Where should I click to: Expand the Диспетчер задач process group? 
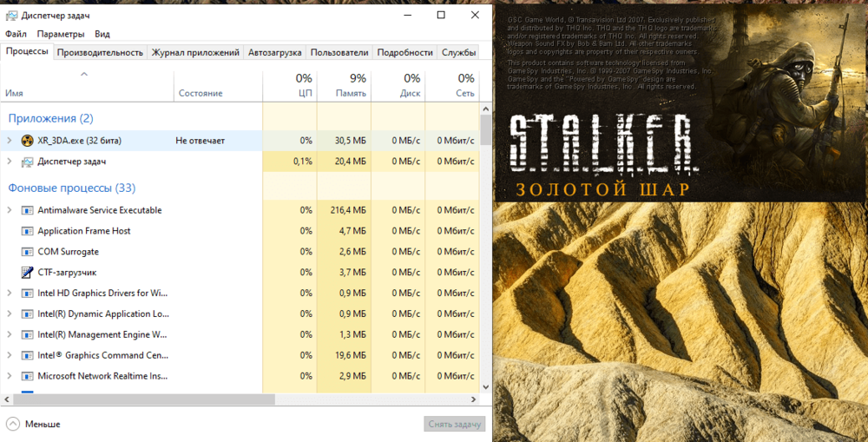click(x=10, y=162)
